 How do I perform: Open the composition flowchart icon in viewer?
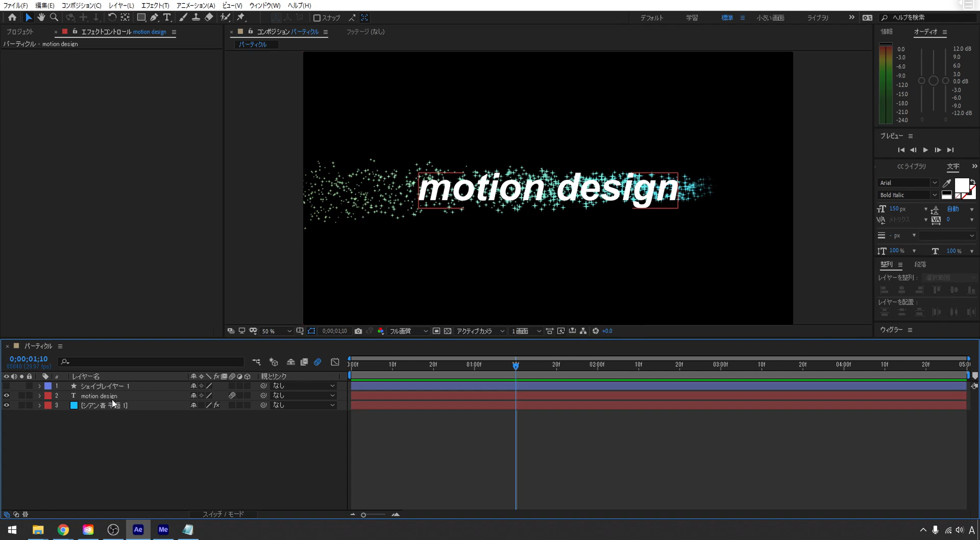coord(583,331)
